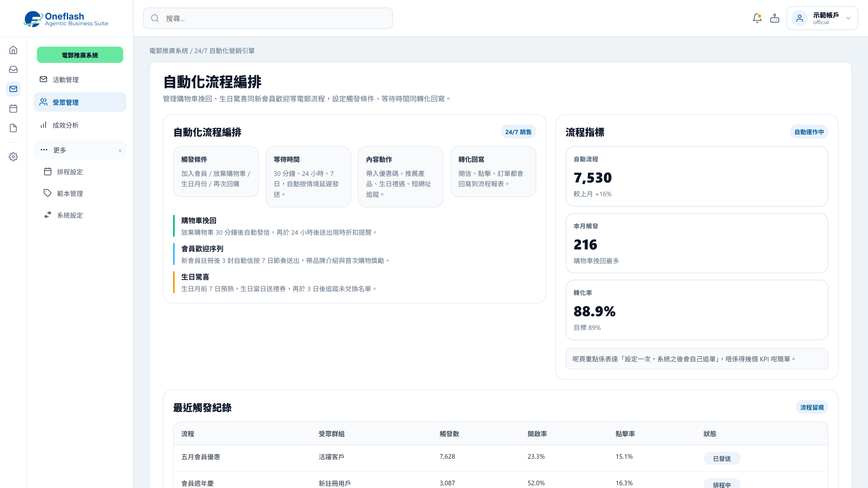Click the 生日驚喜 flow entry

[355, 282]
